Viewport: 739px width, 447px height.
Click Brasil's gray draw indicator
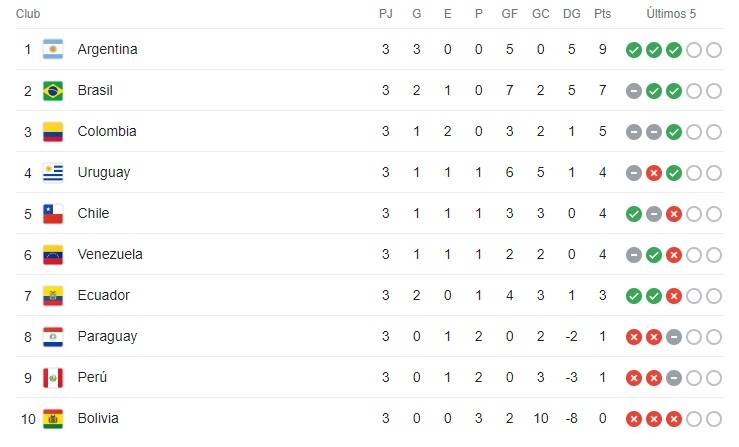click(x=634, y=91)
